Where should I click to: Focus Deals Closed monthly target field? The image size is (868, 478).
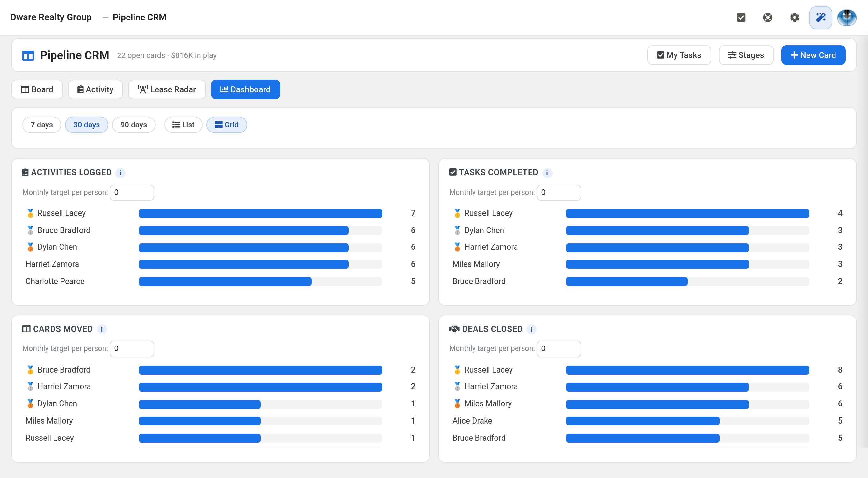pos(559,349)
